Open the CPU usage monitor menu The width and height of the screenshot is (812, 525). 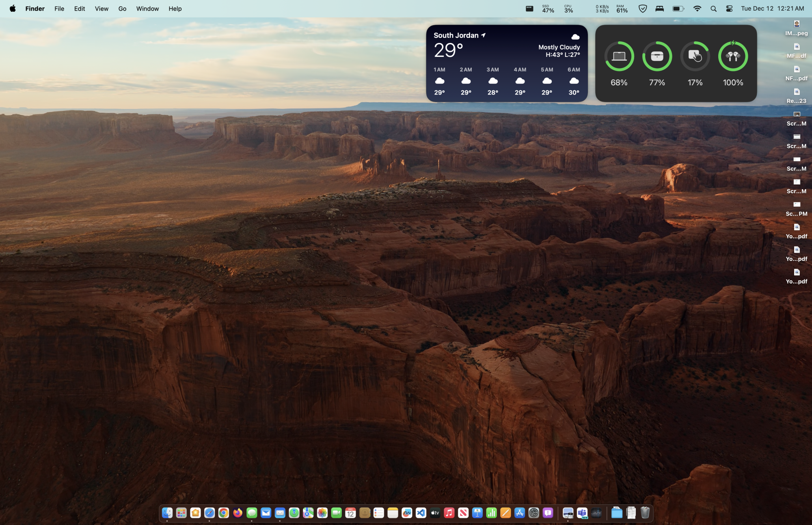click(568, 9)
